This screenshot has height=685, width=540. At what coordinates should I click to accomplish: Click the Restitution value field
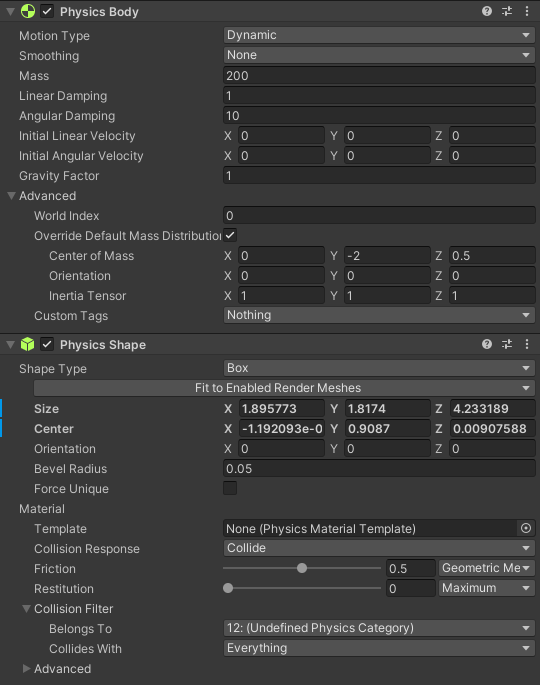click(x=411, y=588)
